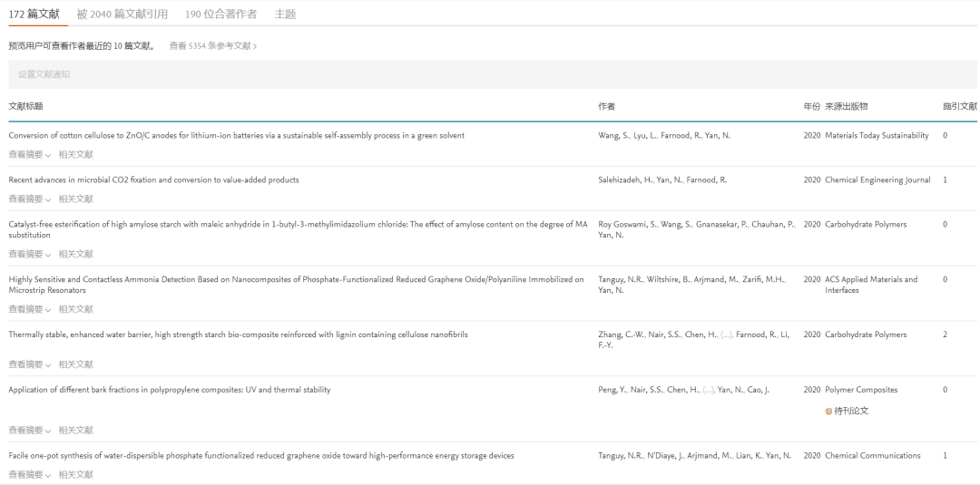Click citation count 2 for starch bio-composite

pos(945,335)
